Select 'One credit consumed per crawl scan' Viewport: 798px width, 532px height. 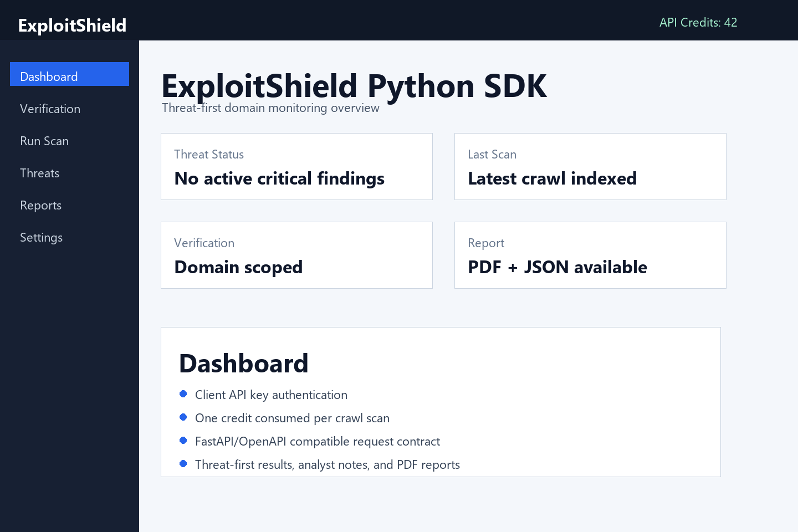pyautogui.click(x=292, y=418)
